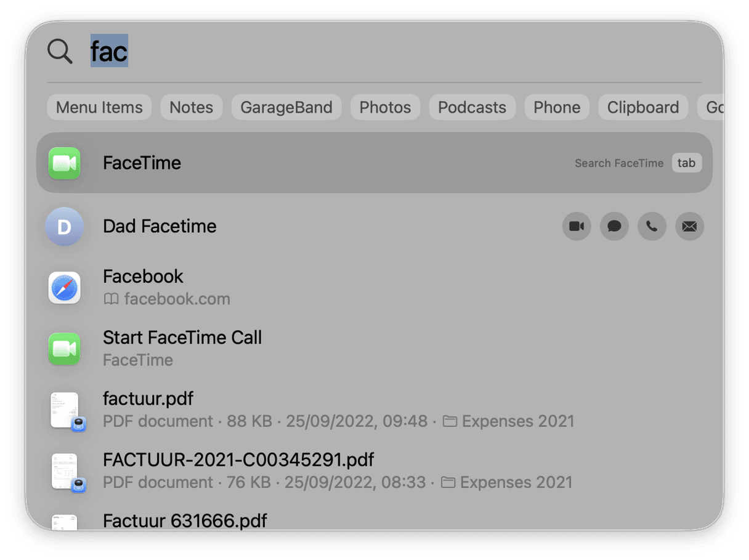Open the FaceTime top result
The width and height of the screenshot is (749, 560).
pyautogui.click(x=374, y=163)
